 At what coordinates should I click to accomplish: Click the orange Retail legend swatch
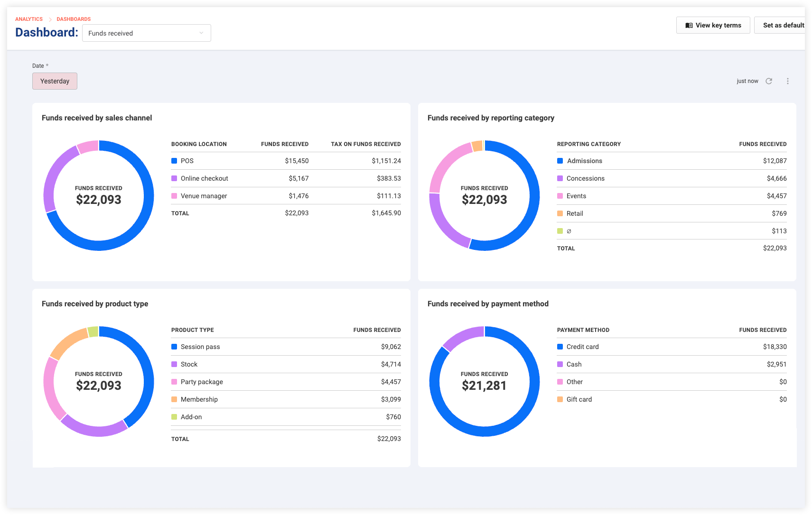(560, 213)
